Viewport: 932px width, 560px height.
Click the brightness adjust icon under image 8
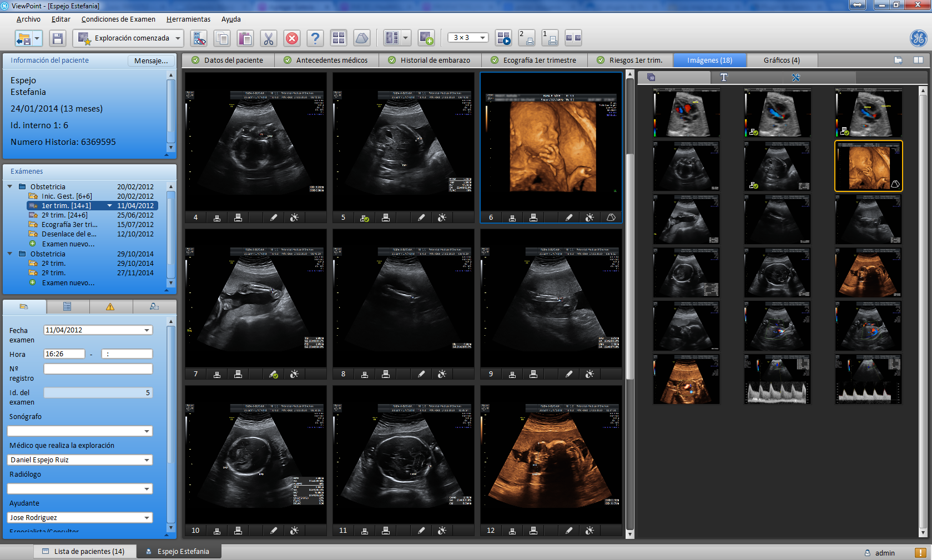[x=442, y=374]
